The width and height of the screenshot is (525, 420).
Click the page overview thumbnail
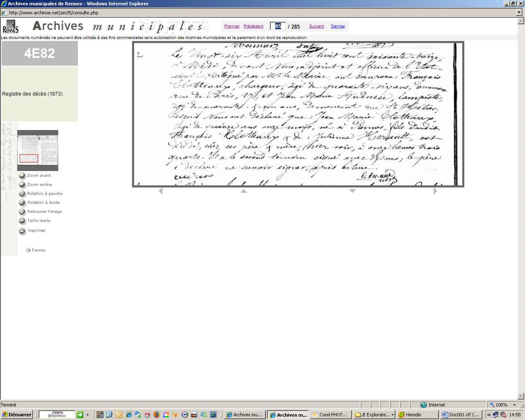coord(38,150)
